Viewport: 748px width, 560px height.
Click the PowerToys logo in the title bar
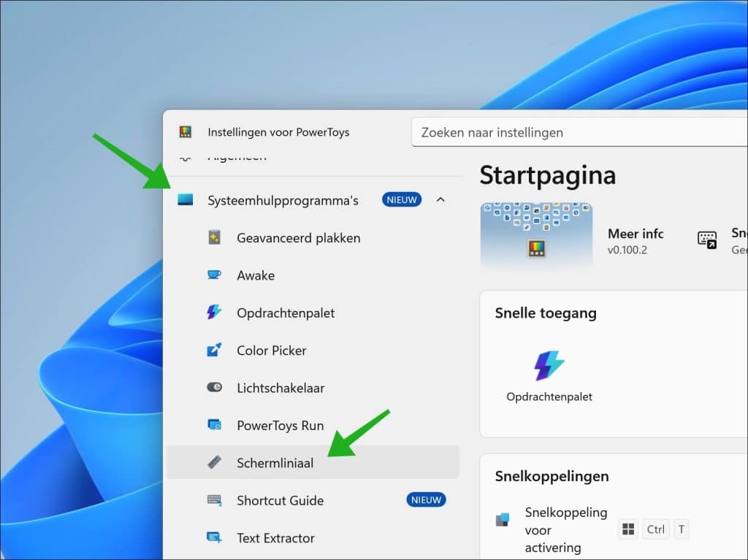pyautogui.click(x=185, y=132)
